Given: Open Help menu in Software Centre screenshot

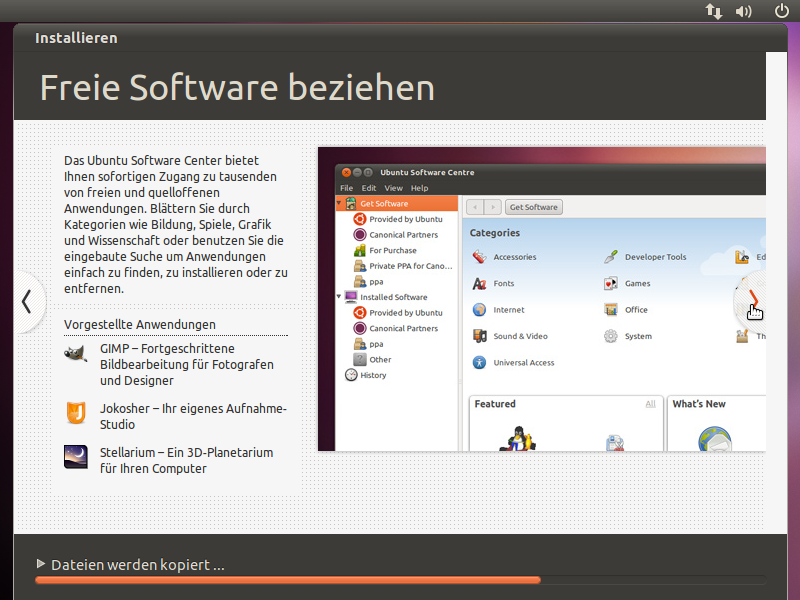Looking at the screenshot, I should point(419,188).
